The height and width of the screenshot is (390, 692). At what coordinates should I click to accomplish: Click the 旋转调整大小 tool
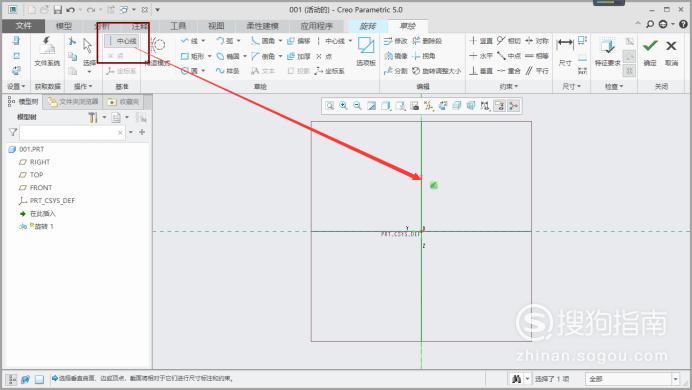coord(436,71)
